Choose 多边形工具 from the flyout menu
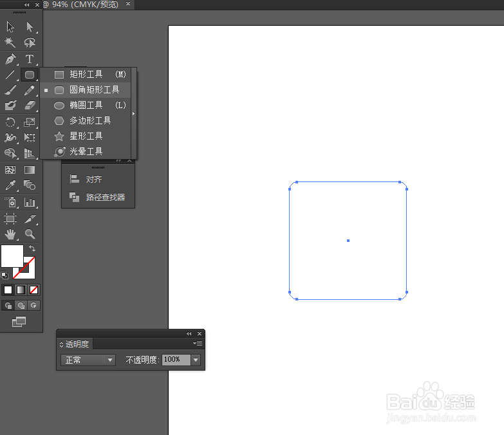Image resolution: width=504 pixels, height=435 pixels. (86, 121)
